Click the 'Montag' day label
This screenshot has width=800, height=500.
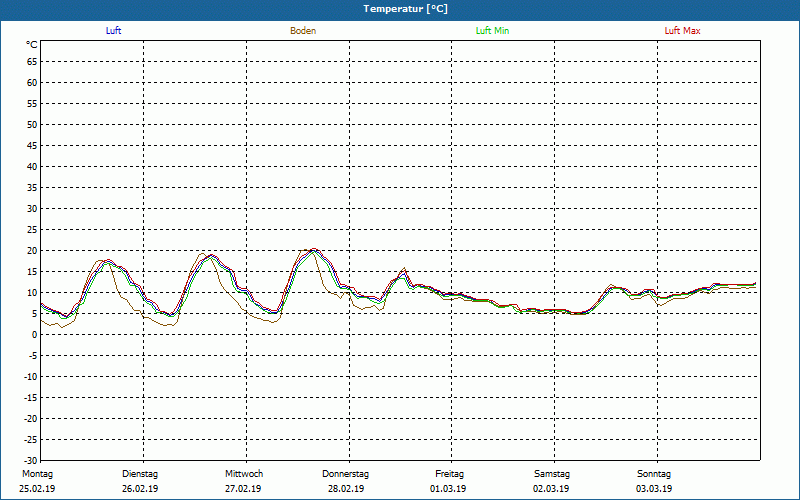tap(37, 474)
